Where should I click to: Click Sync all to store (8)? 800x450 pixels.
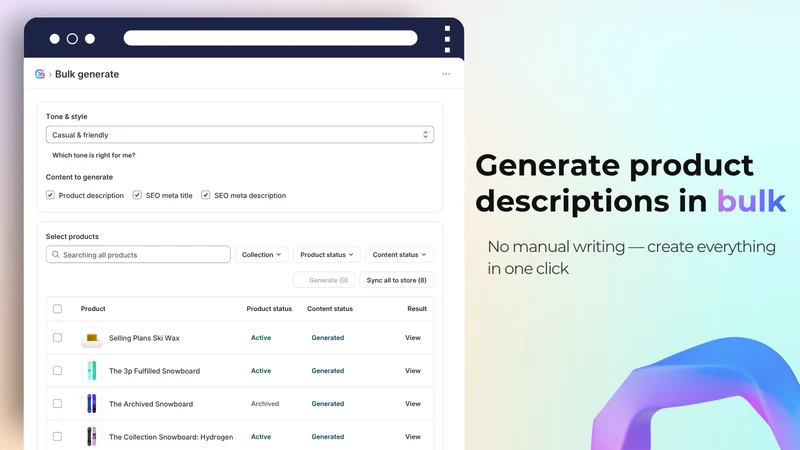(x=396, y=280)
